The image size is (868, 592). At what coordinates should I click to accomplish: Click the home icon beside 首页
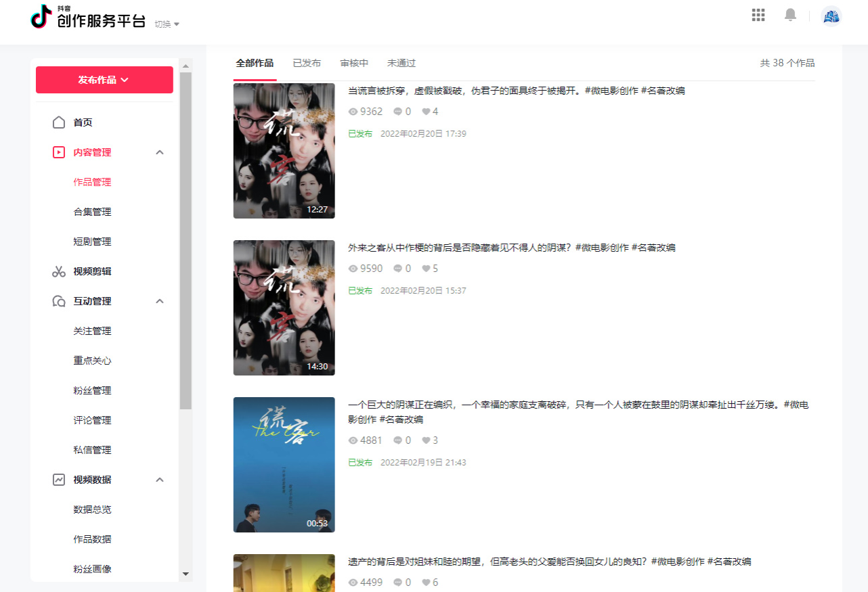tap(59, 122)
